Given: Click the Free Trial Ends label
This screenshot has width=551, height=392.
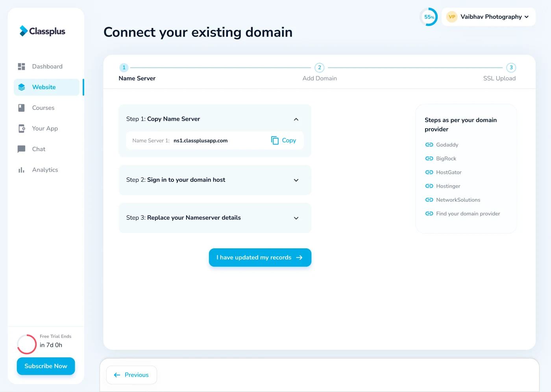Looking at the screenshot, I should coord(55,337).
